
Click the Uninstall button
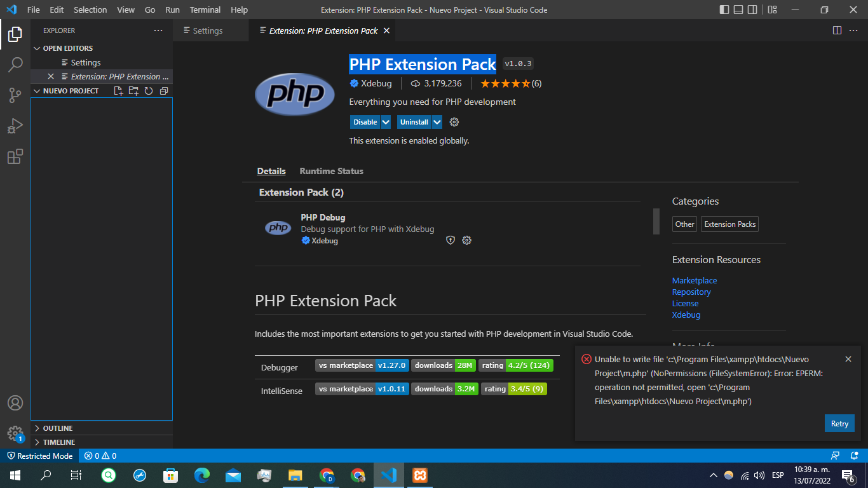click(x=414, y=122)
